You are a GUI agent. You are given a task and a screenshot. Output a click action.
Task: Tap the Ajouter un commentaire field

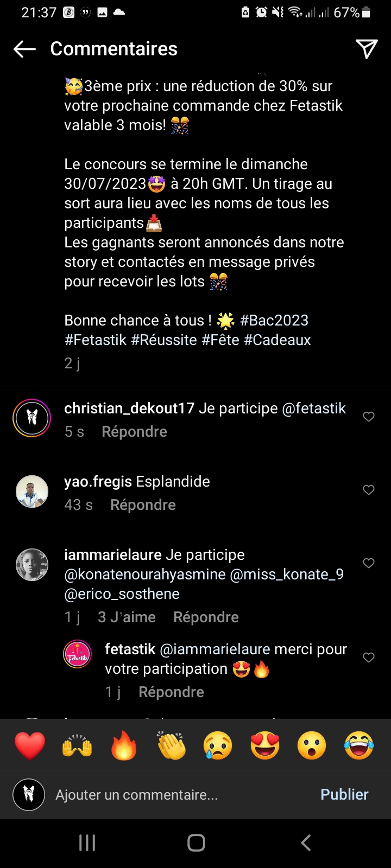coord(163,795)
